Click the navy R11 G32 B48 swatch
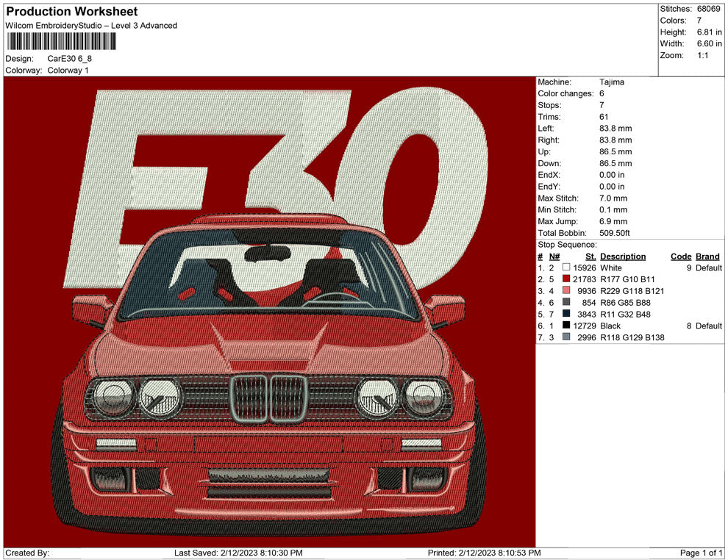The image size is (728, 560). (x=566, y=314)
